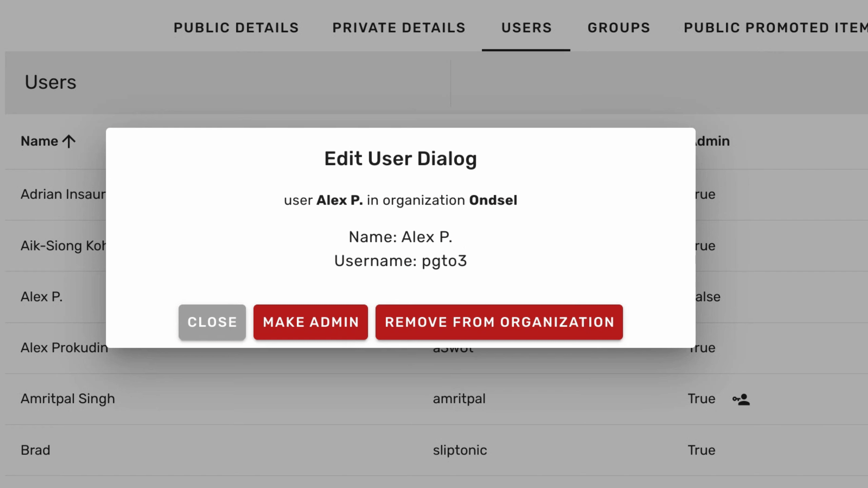Go to the Groups tab
Screen dimensions: 868x488
(619, 28)
